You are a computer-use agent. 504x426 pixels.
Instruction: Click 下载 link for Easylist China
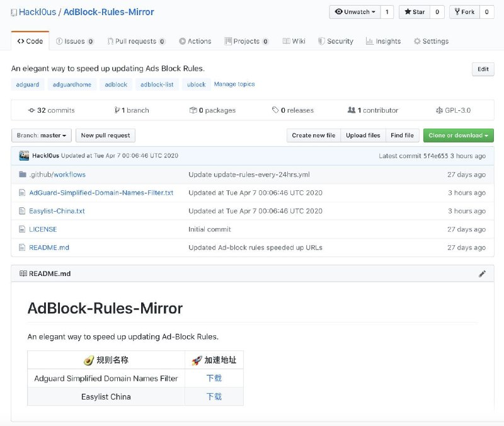214,396
